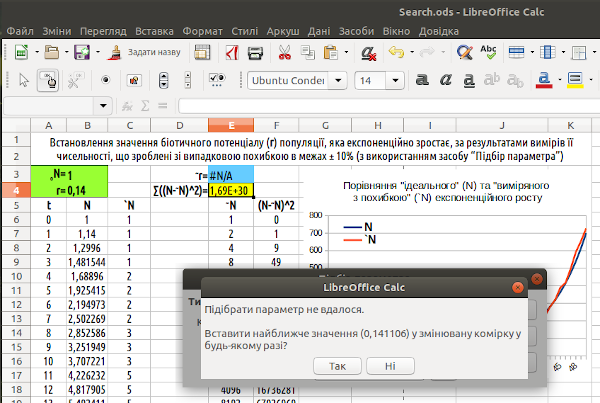The width and height of the screenshot is (600, 403).
Task: Apply underline formatting
Action: click(469, 80)
